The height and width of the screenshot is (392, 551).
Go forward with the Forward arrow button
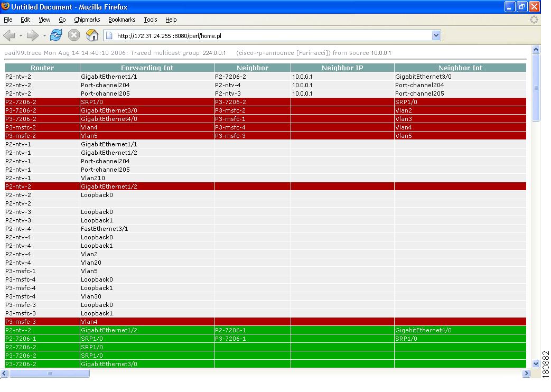click(x=32, y=35)
